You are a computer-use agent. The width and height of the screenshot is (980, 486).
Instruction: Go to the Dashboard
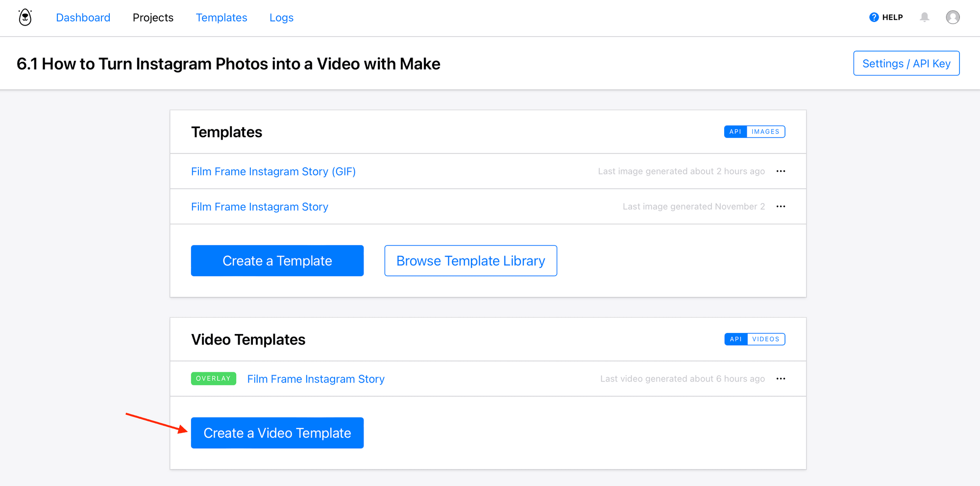click(x=83, y=17)
